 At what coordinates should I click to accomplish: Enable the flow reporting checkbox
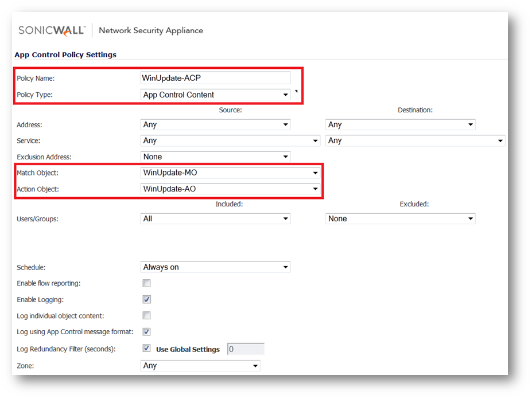pyautogui.click(x=147, y=283)
